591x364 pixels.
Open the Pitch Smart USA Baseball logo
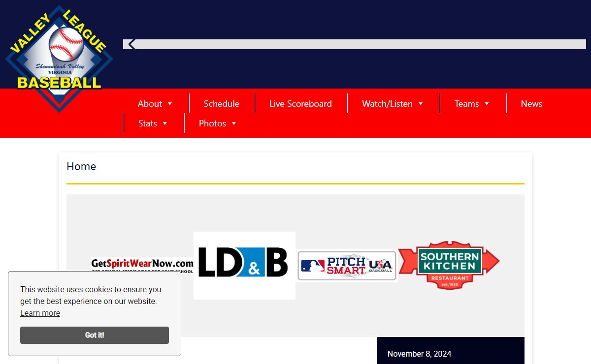(347, 266)
